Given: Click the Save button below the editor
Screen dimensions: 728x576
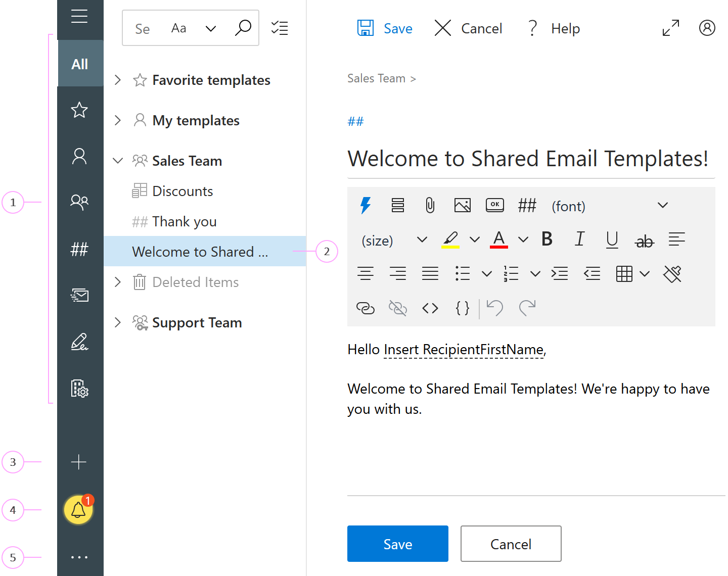Looking at the screenshot, I should pos(397,544).
